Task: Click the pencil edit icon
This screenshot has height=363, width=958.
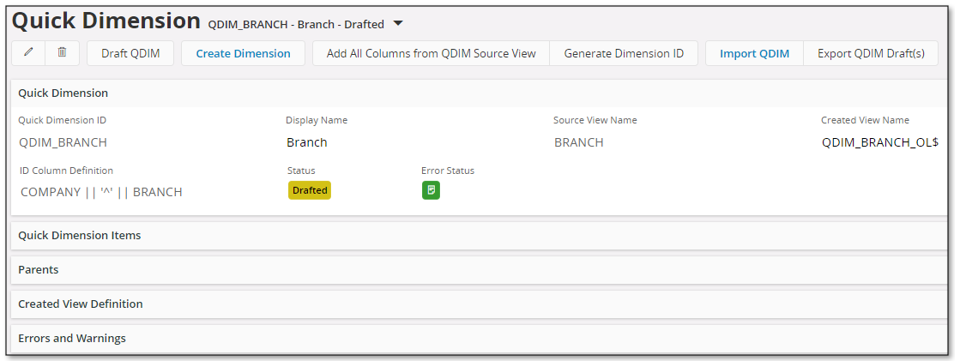Action: click(28, 53)
